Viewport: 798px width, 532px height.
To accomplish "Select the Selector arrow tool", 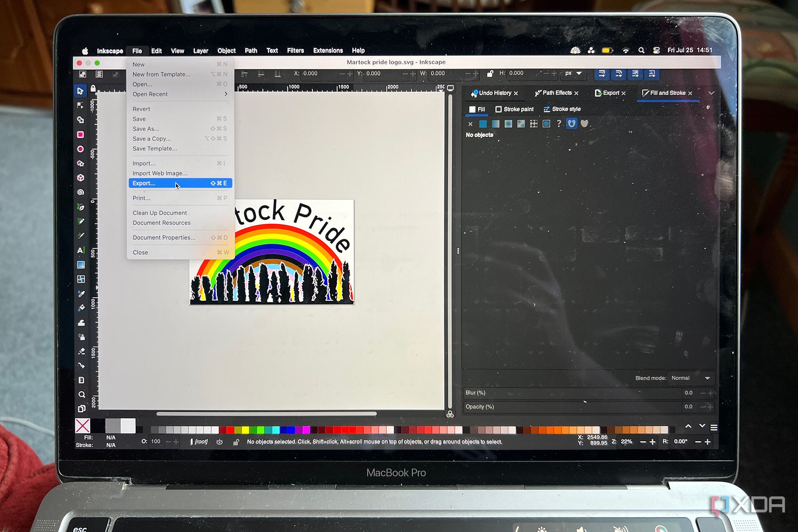I will (x=80, y=91).
